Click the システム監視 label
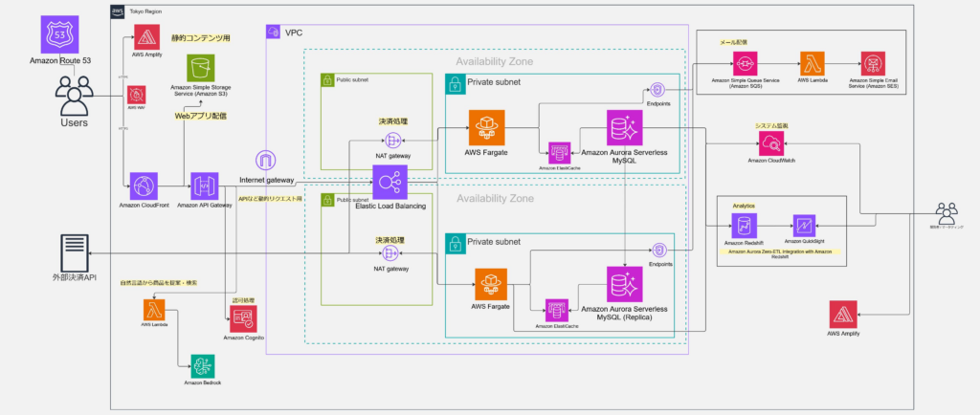This screenshot has height=415, width=980. click(x=772, y=126)
